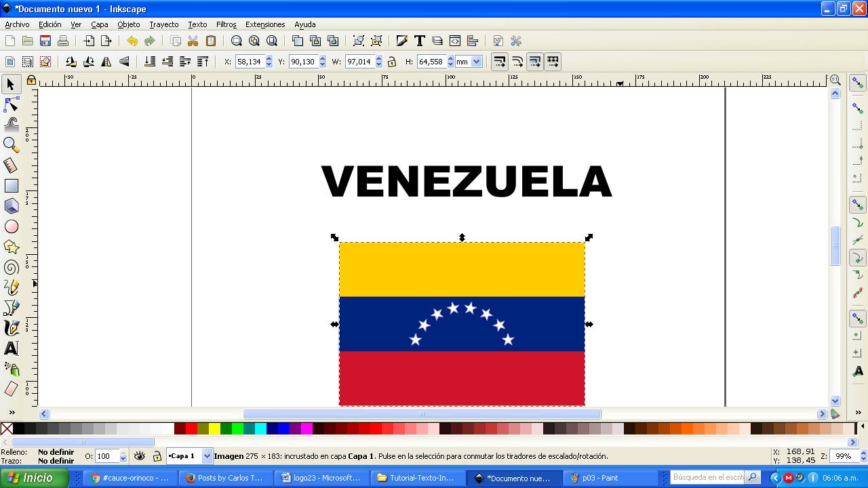Click the Windows Inicio start button
The width and height of the screenshot is (868, 488).
(34, 478)
